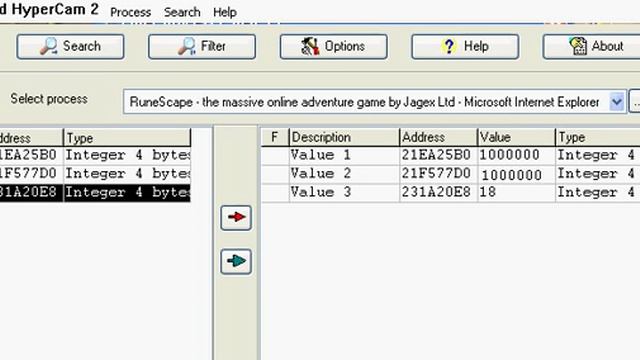Click the Search toolbar button
Viewport: 640px width, 360px height.
70,47
